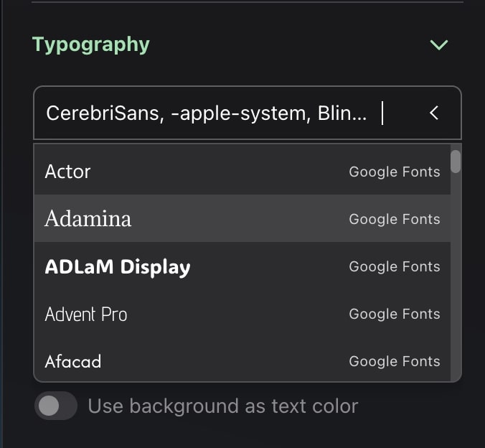485x448 pixels.
Task: Click blank space left of font field chevron
Action: [405, 113]
